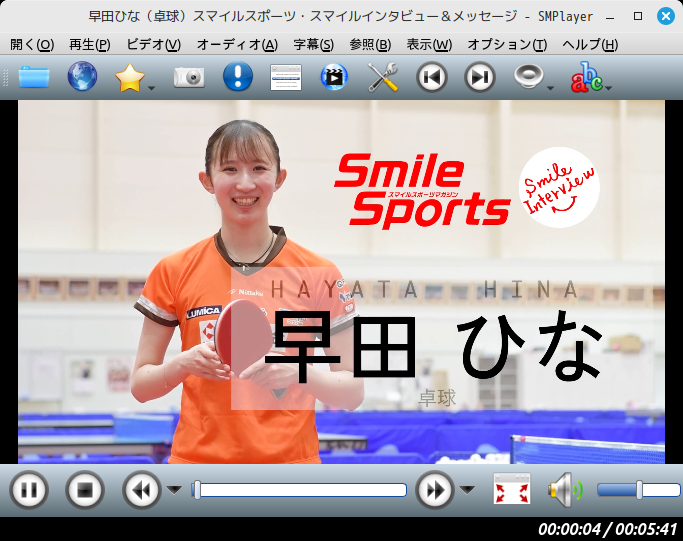683x541 pixels.
Task: Expand the favorites star dropdown arrow
Action: [151, 88]
